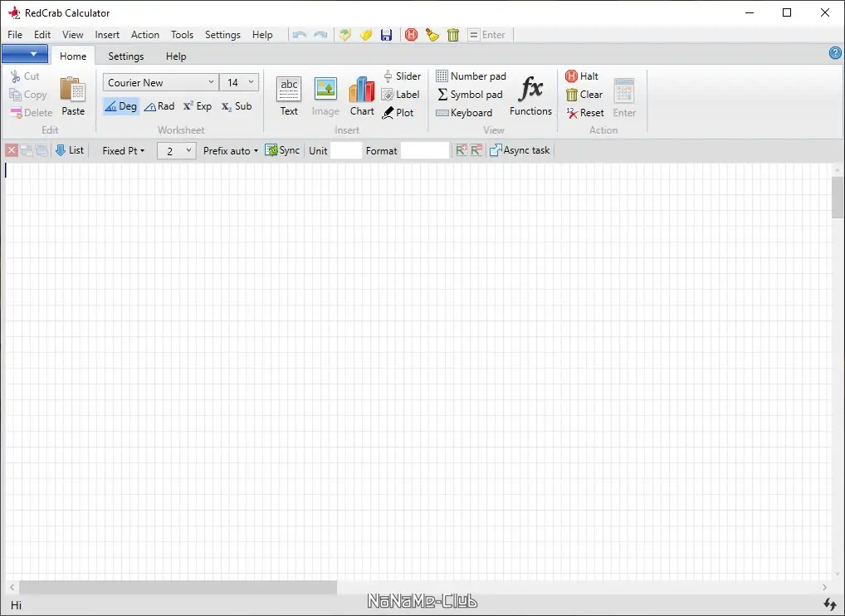Open the blue application menu button
This screenshot has width=845, height=616.
(x=25, y=54)
